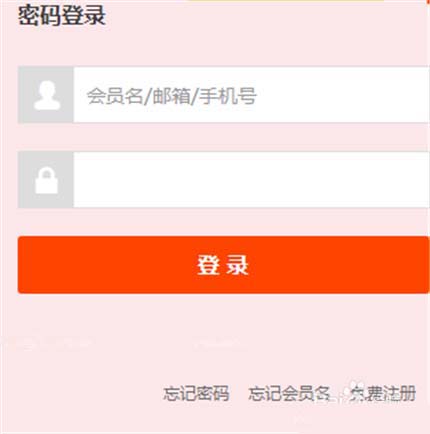This screenshot has width=430, height=434.
Task: Click the user avatar icon
Action: (47, 95)
